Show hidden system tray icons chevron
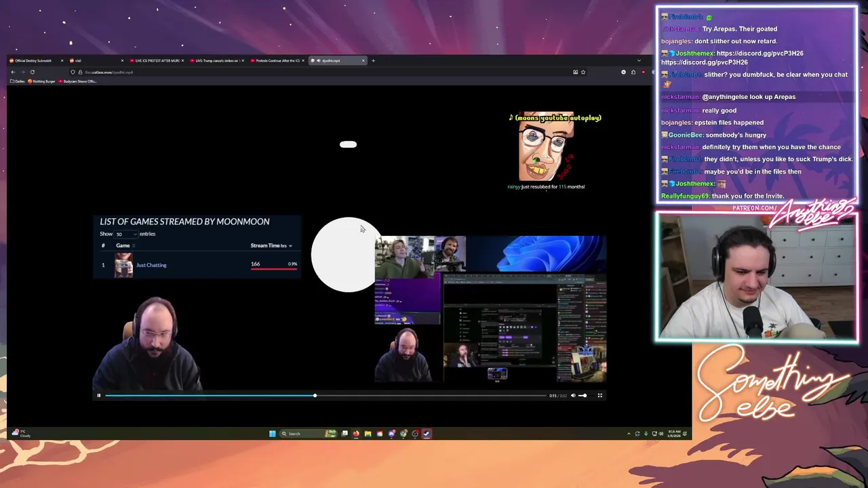Screen dimensions: 868x488 coord(629,434)
